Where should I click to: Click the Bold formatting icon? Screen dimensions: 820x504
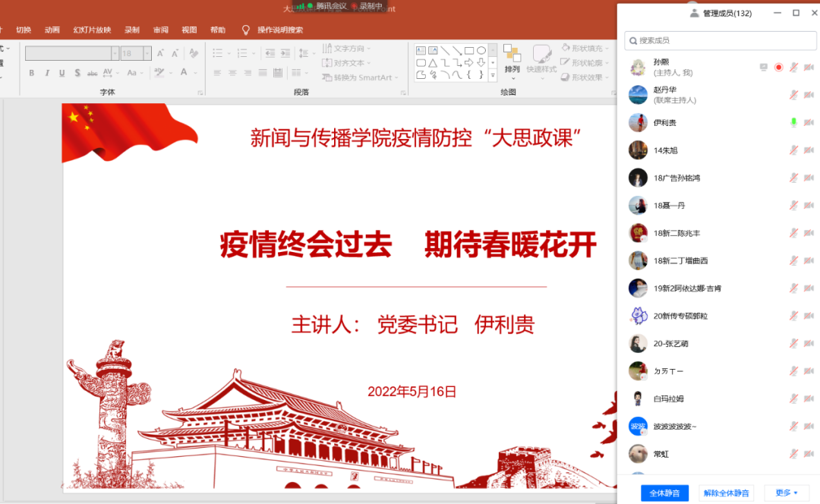click(32, 73)
